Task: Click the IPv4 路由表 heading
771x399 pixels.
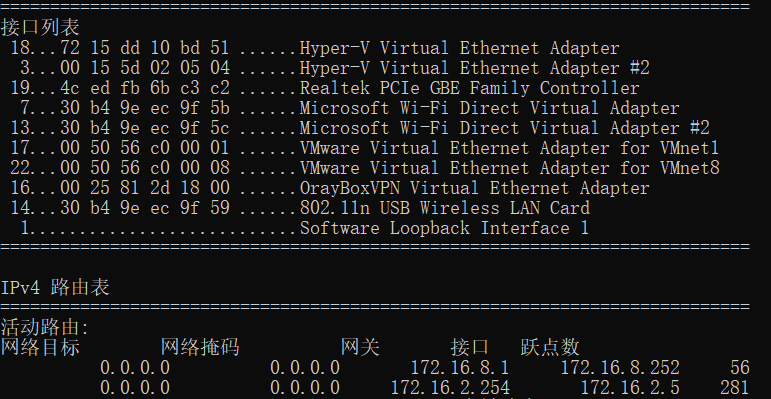Action: [55, 287]
